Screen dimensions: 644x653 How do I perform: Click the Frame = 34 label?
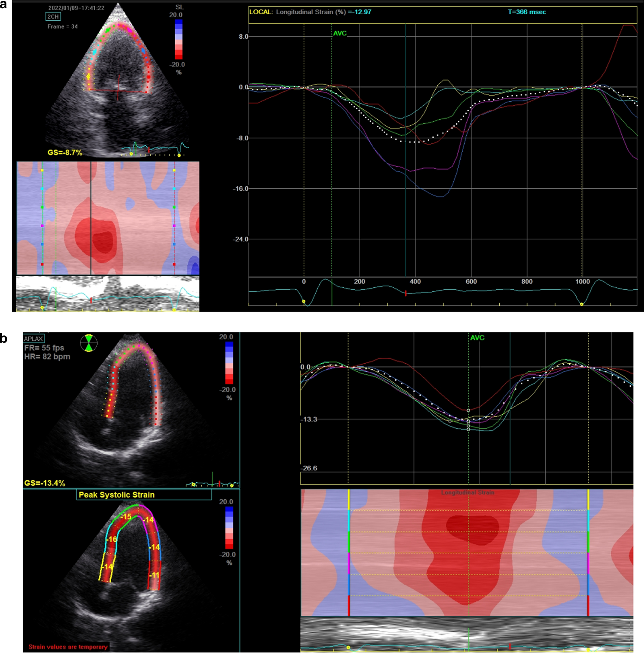(x=62, y=26)
